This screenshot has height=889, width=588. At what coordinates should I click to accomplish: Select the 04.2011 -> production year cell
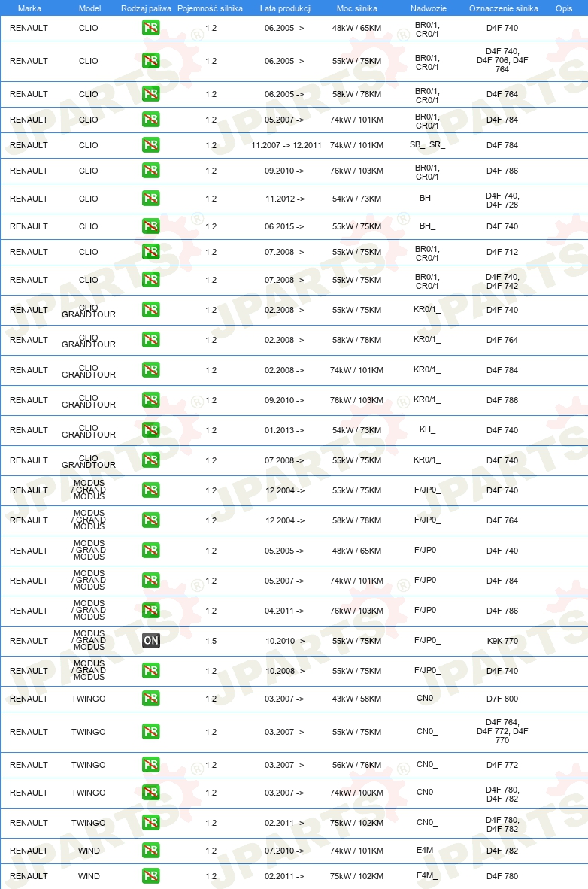284,611
